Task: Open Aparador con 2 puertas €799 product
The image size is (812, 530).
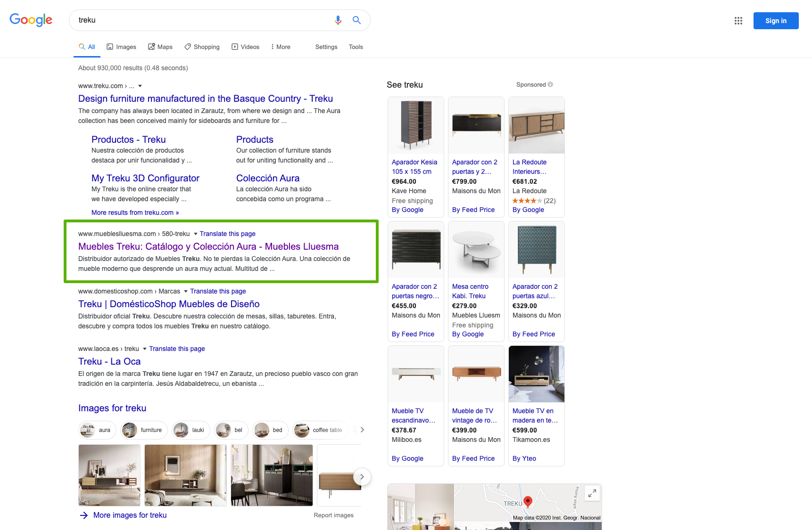Action: pyautogui.click(x=475, y=167)
